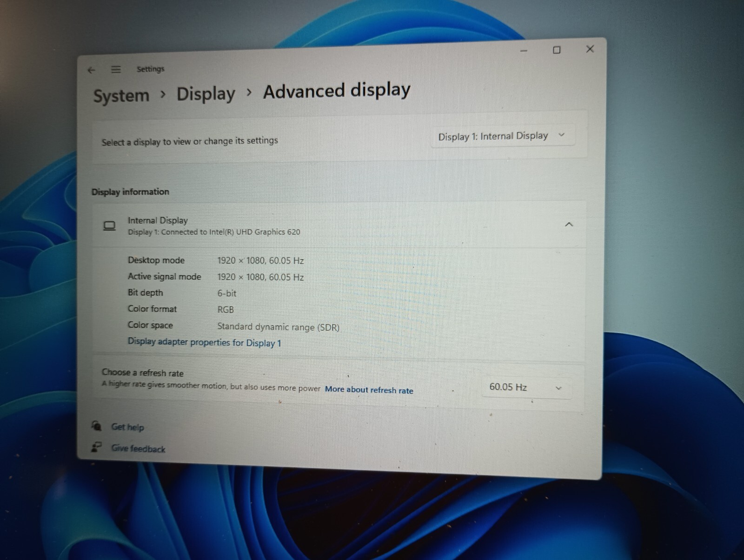Collapse the Internal Display information section
The height and width of the screenshot is (560, 744).
click(569, 224)
